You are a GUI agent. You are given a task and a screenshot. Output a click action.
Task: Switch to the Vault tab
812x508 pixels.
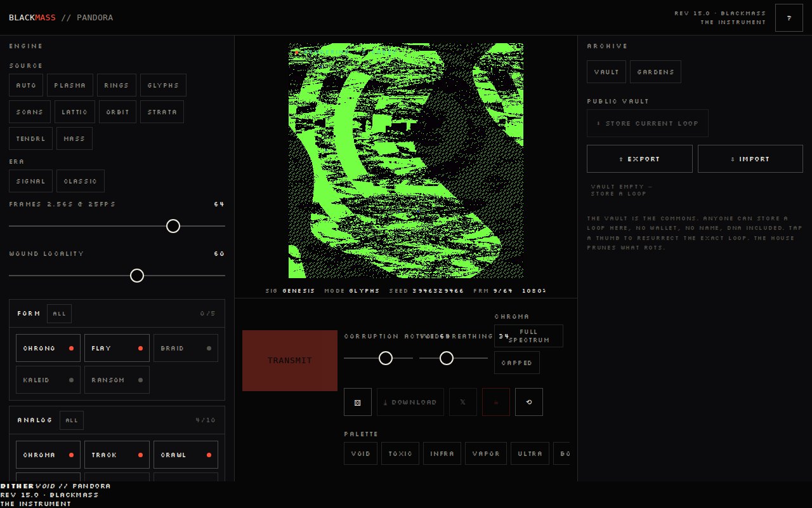click(606, 72)
